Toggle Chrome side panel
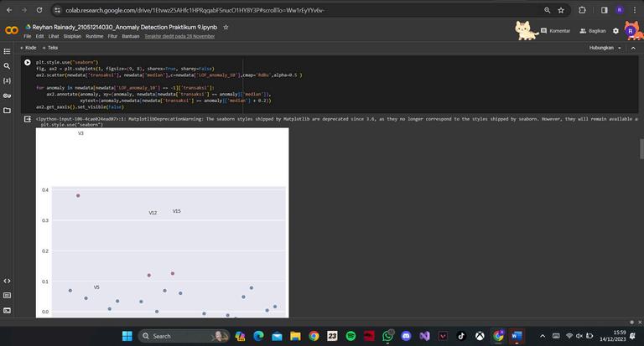The height and width of the screenshot is (346, 644). (604, 10)
